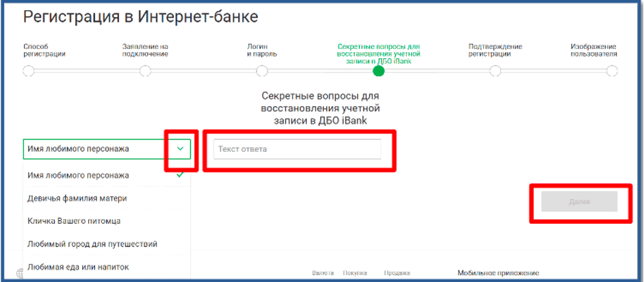Click the 'Логин и пароль' step label
The image size is (644, 282).
[x=261, y=50]
